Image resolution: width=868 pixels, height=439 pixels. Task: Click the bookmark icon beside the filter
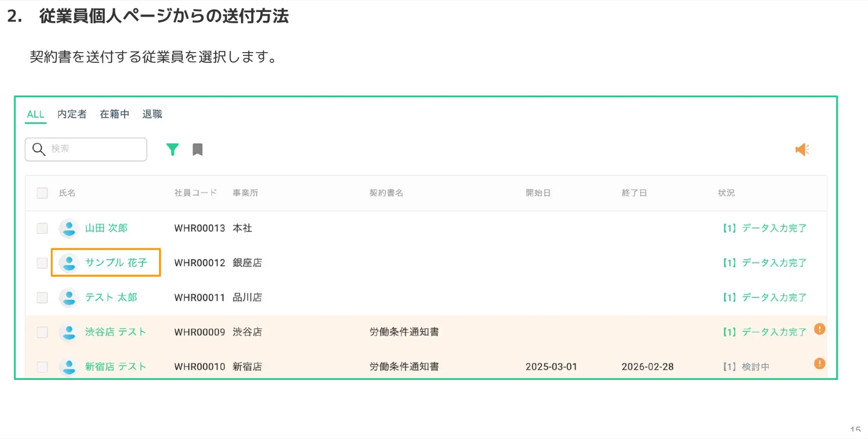[197, 149]
